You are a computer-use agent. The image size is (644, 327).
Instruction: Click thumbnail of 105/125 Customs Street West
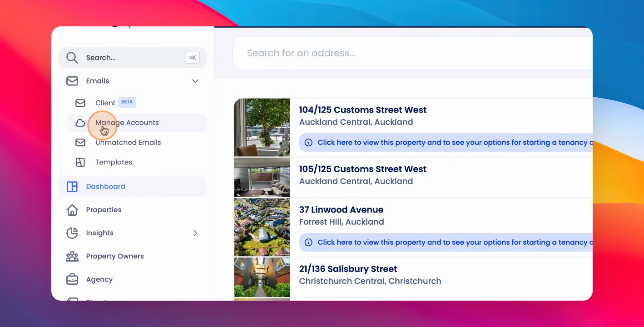click(x=262, y=178)
